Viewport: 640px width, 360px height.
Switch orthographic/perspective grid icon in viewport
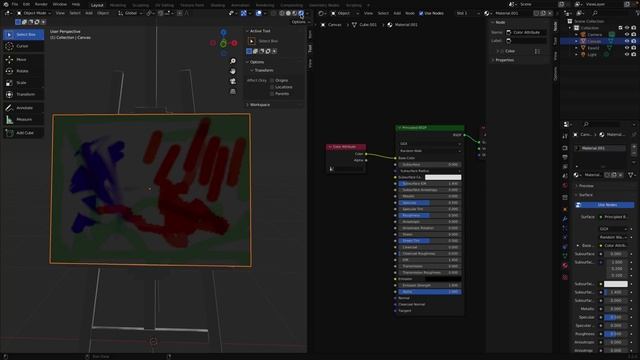tap(233, 91)
